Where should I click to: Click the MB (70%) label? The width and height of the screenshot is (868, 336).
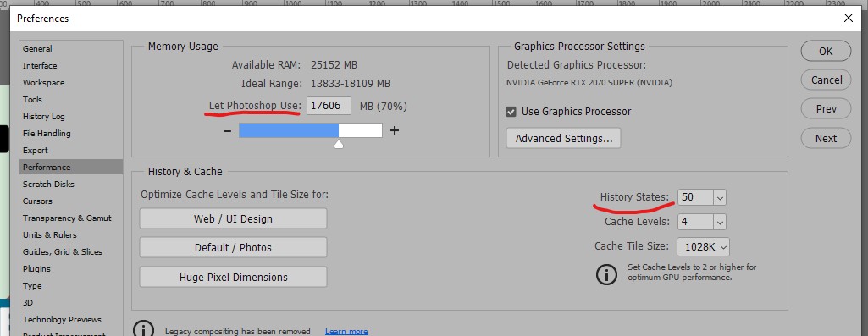(383, 106)
